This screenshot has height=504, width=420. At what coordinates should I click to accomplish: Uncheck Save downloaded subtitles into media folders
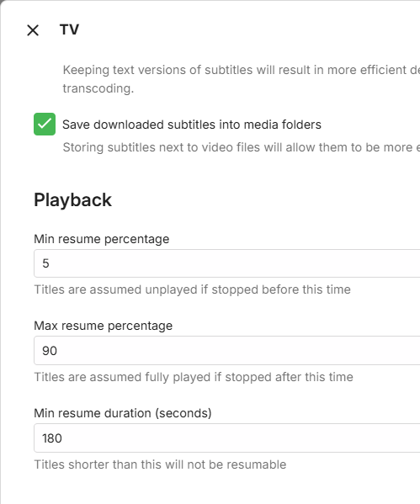[45, 124]
